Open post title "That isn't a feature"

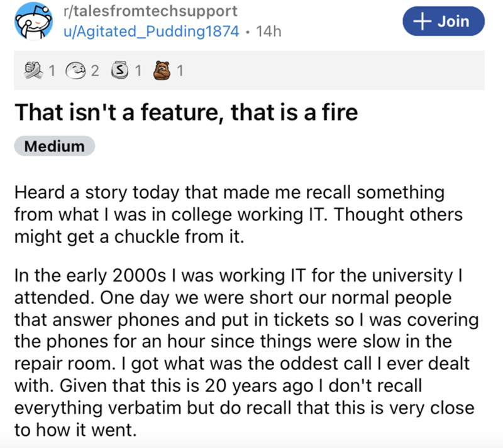[187, 112]
